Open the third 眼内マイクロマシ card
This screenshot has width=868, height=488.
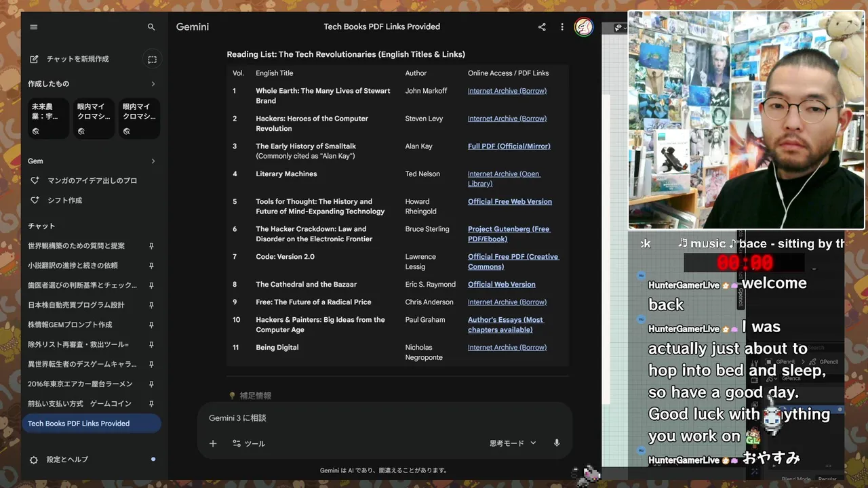pos(139,119)
